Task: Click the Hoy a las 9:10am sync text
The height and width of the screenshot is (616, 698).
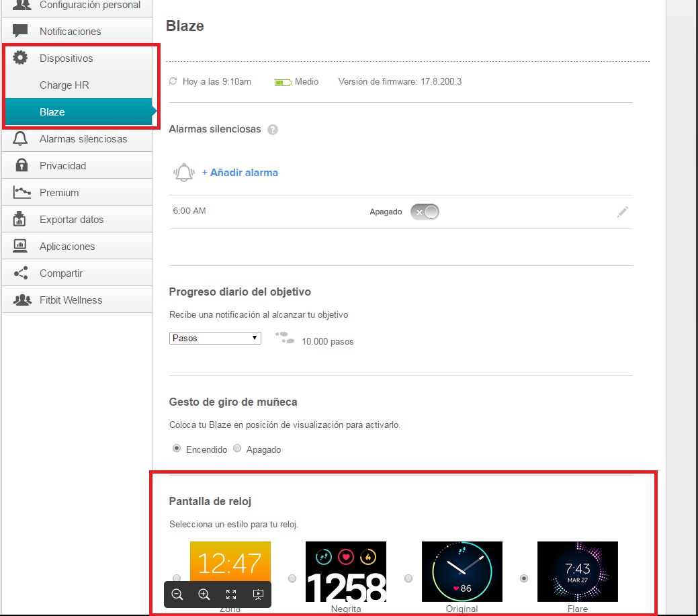Action: [x=217, y=81]
